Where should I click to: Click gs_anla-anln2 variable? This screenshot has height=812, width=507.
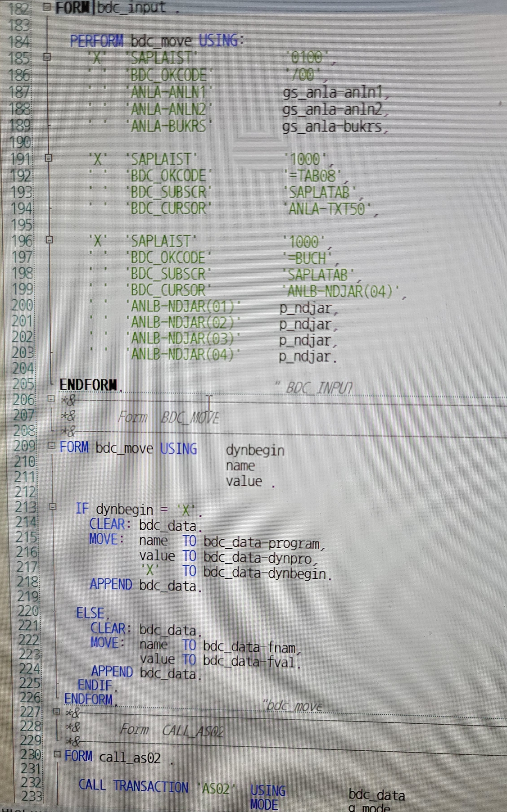pyautogui.click(x=333, y=109)
